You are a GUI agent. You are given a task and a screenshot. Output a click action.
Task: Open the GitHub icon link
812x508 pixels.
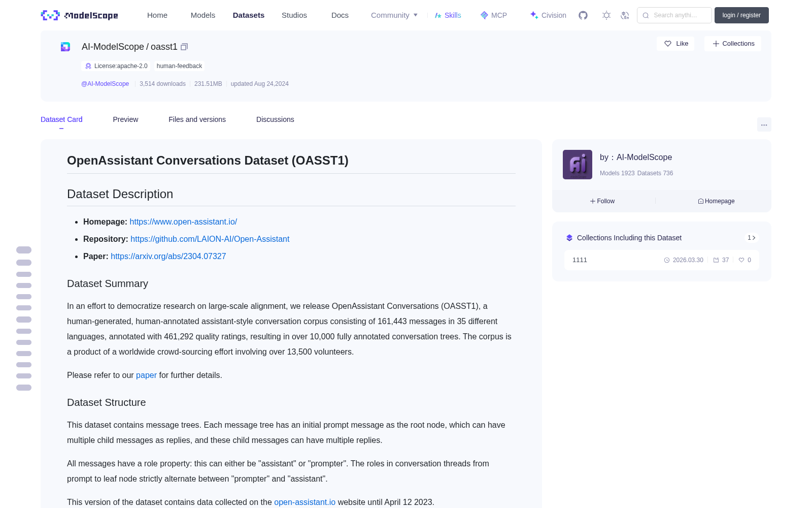point(583,15)
